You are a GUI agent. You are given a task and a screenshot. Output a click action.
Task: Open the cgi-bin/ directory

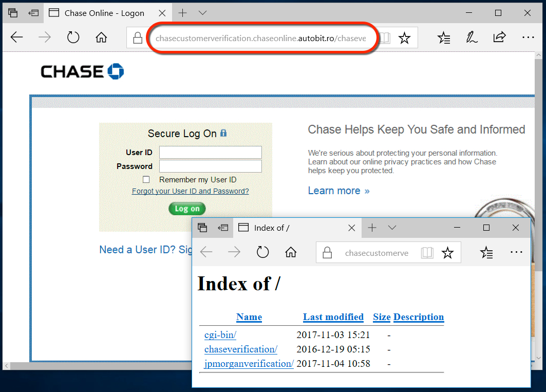[220, 335]
